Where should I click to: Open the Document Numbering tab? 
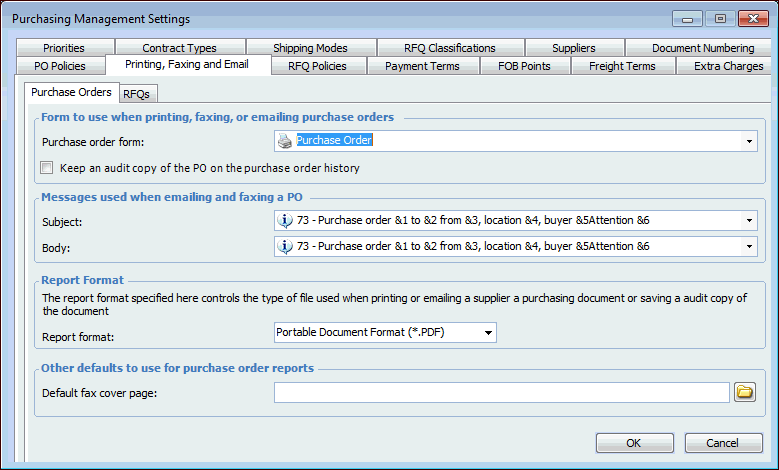[702, 48]
